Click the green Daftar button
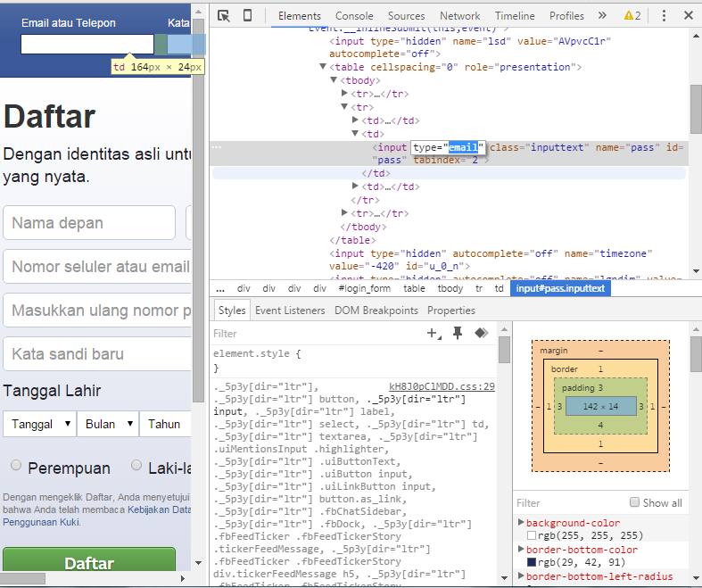This screenshot has height=588, width=702. (89, 563)
